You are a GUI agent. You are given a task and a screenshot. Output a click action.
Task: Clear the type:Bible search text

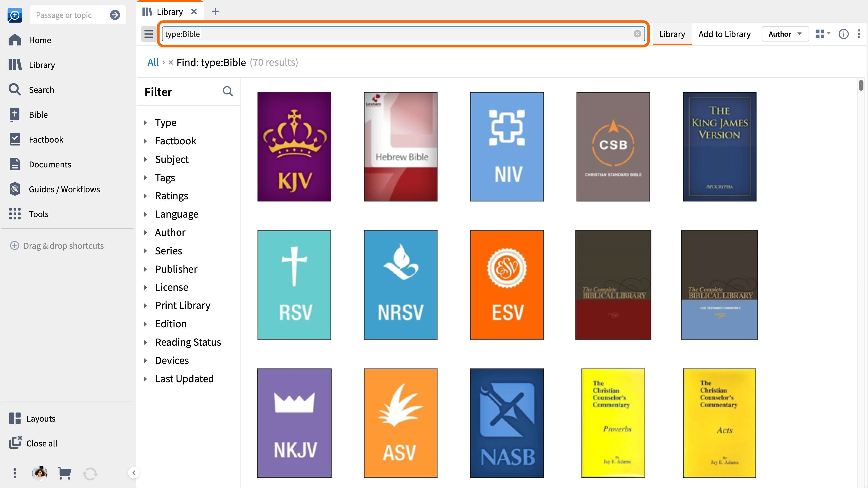click(637, 34)
